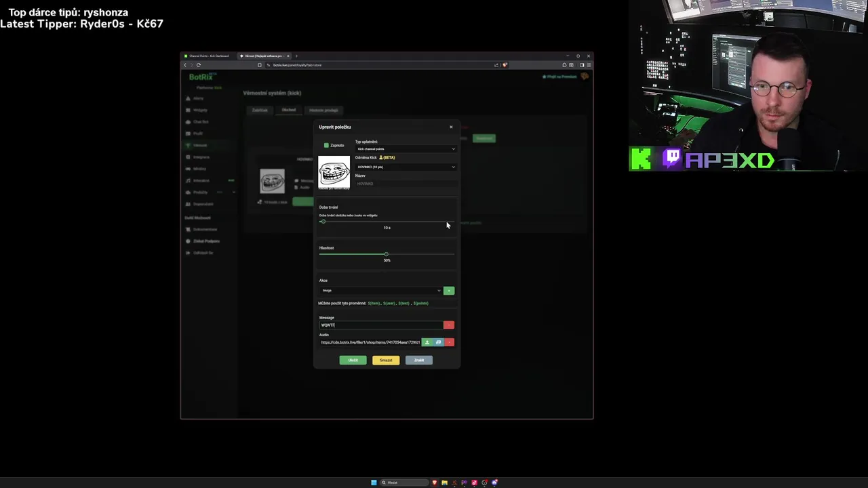The width and height of the screenshot is (868, 488).
Task: Insert the $(points) variable
Action: point(420,303)
